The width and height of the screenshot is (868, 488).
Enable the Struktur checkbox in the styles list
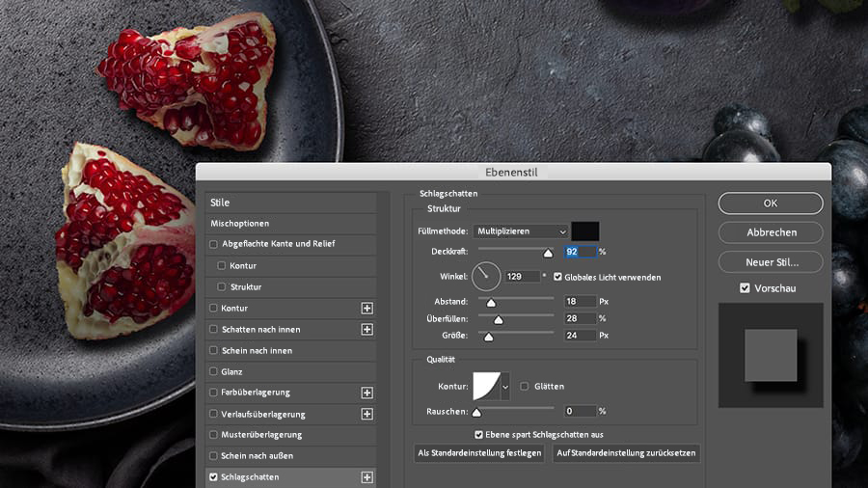(222, 286)
